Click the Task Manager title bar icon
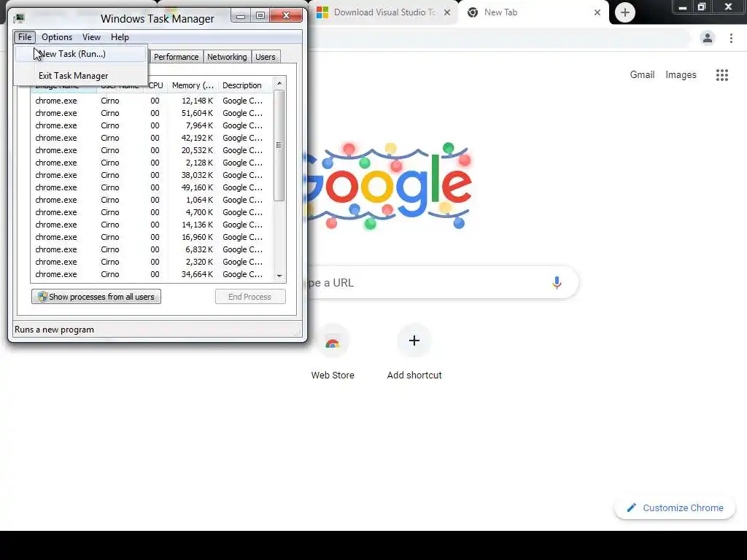This screenshot has width=747, height=560. pyautogui.click(x=19, y=18)
